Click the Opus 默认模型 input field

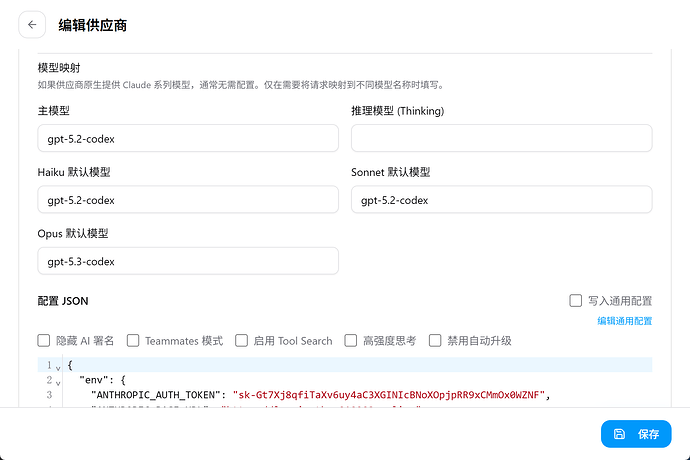188,261
